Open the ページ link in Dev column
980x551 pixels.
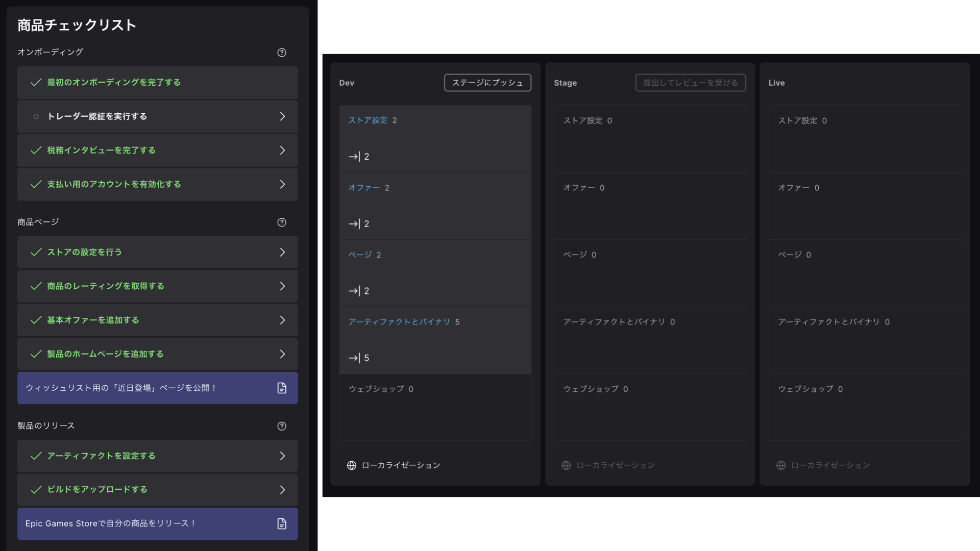[x=360, y=255]
